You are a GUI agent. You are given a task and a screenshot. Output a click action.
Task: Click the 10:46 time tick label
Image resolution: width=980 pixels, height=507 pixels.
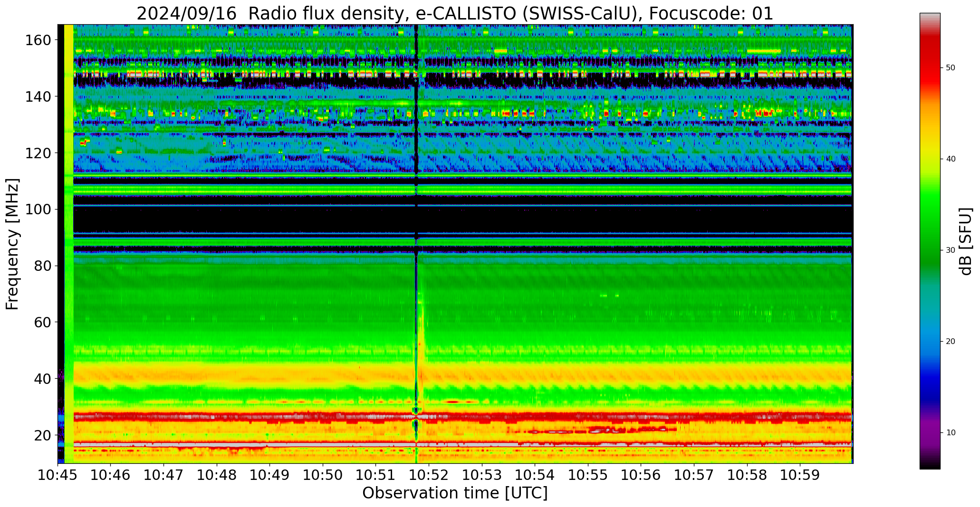pyautogui.click(x=111, y=475)
